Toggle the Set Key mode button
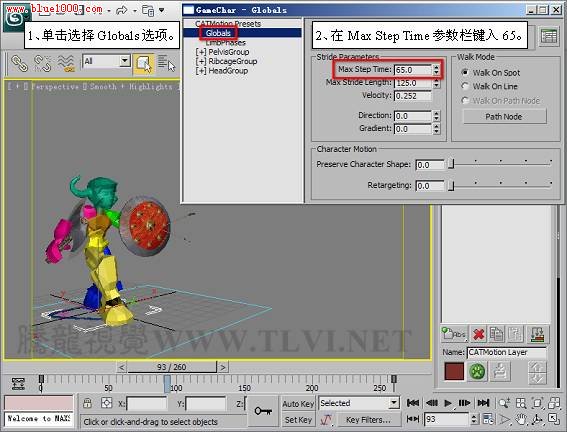 coord(298,420)
